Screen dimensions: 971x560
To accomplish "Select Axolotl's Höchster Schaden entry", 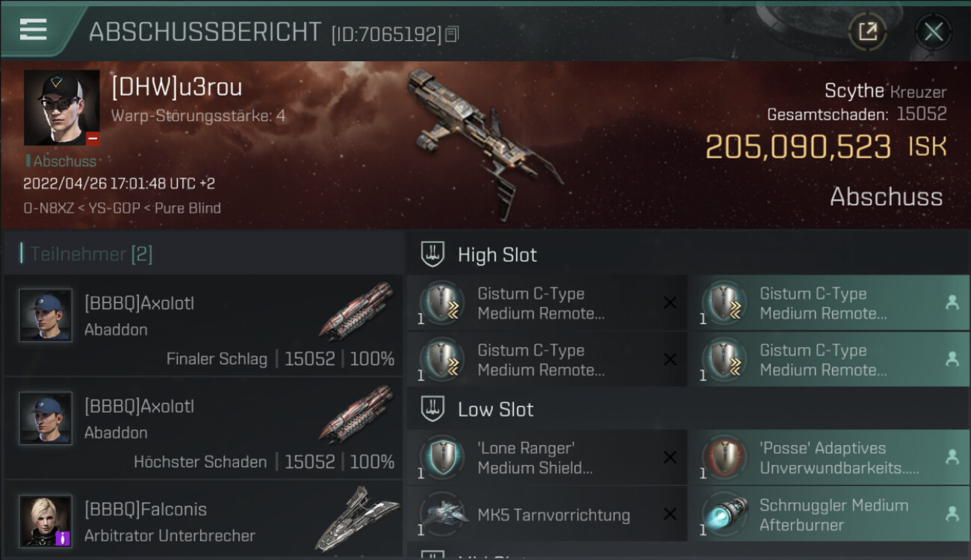I will click(x=203, y=429).
